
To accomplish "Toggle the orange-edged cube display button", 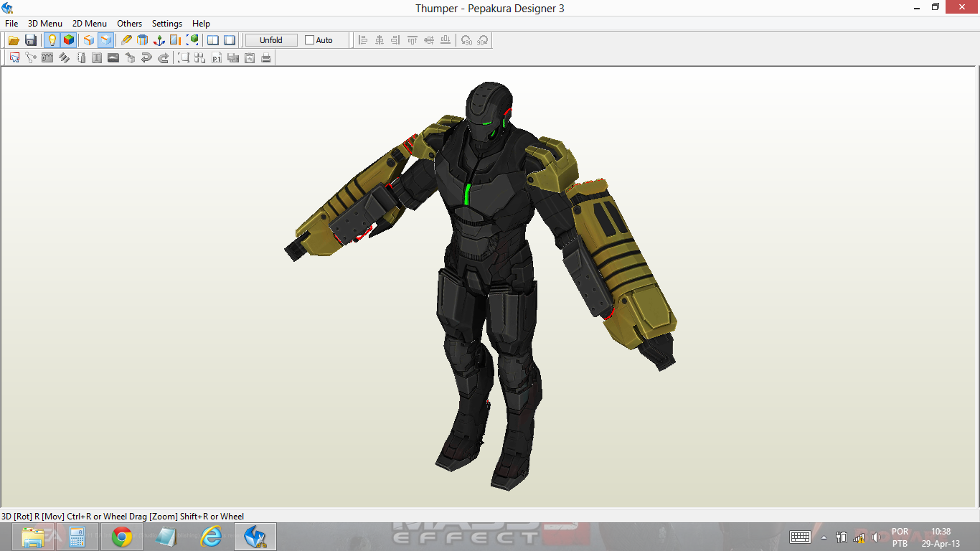I will (x=89, y=40).
